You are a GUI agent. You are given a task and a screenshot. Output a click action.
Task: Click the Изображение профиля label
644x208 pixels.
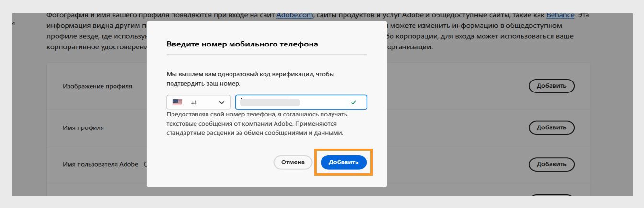[98, 87]
